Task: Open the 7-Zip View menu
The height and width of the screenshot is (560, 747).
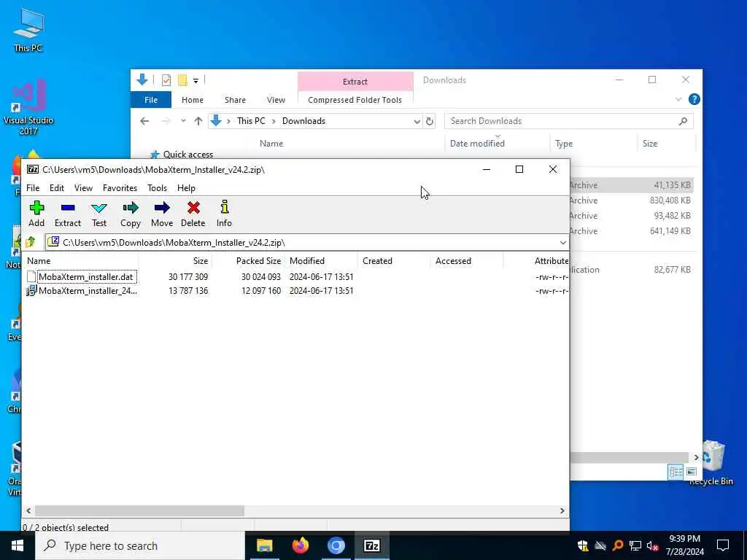Action: click(x=83, y=188)
